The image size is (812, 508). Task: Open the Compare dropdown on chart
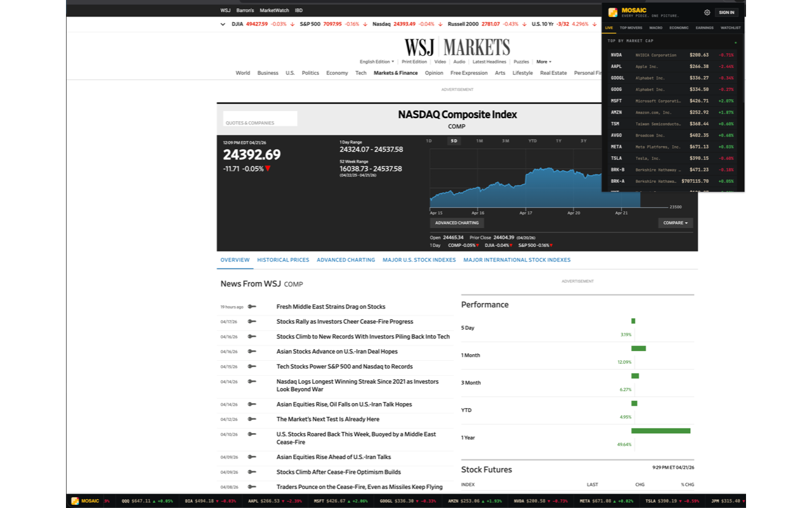click(x=676, y=223)
